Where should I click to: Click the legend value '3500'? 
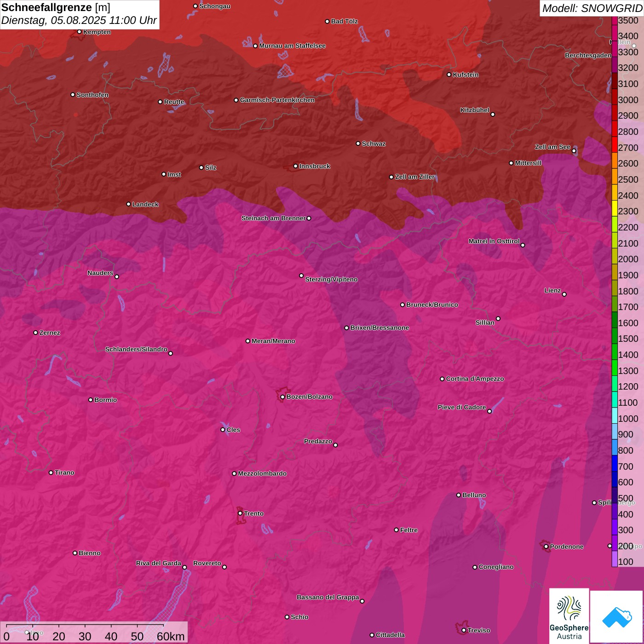click(628, 20)
